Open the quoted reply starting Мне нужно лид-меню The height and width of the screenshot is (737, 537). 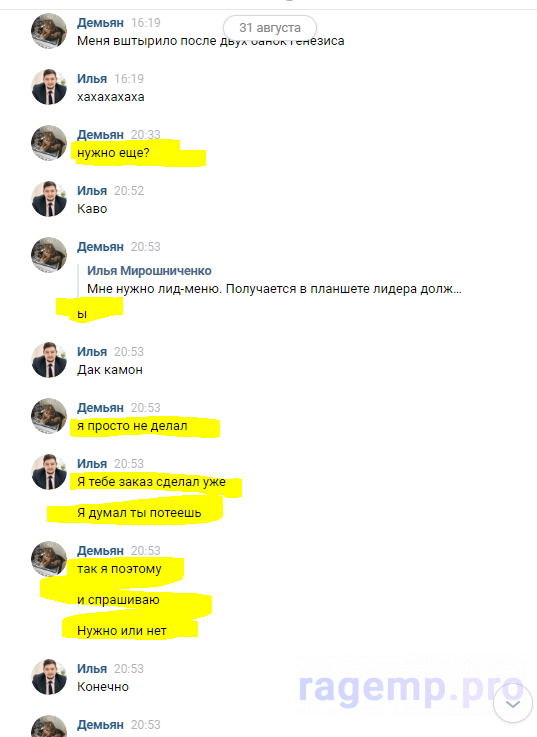[x=274, y=289]
